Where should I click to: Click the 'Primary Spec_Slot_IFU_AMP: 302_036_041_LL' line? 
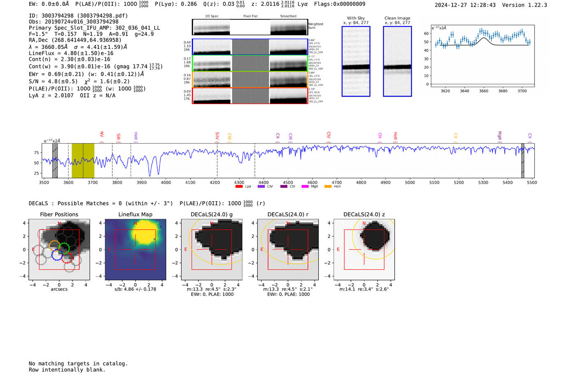[x=94, y=28]
